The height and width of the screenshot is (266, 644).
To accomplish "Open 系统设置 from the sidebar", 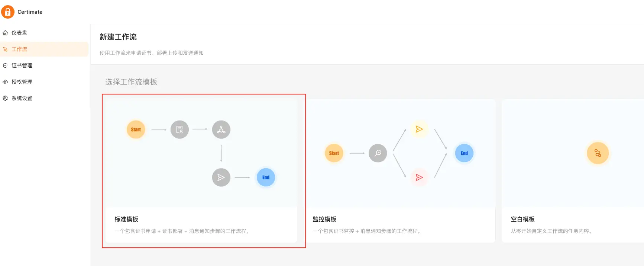I will pyautogui.click(x=22, y=98).
